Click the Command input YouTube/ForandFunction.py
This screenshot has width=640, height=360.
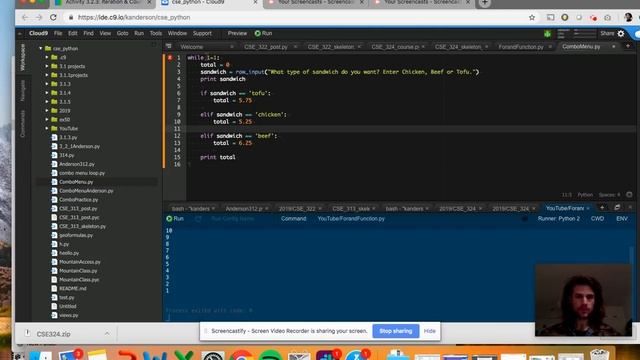pos(351,219)
